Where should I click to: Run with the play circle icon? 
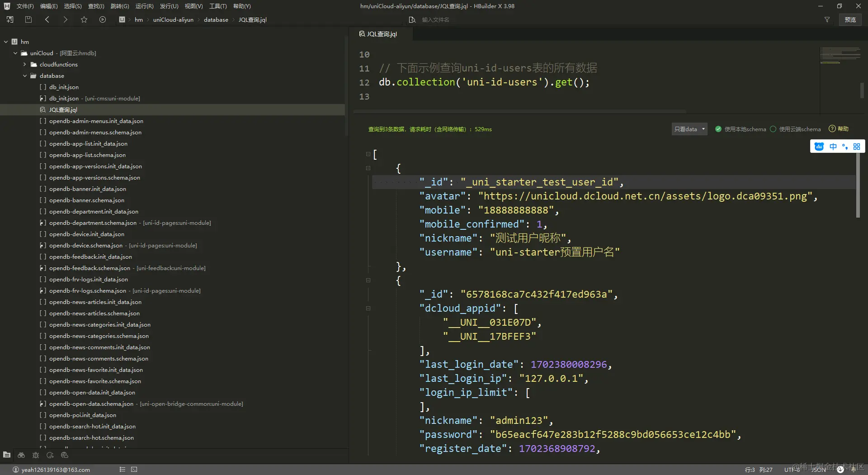103,19
